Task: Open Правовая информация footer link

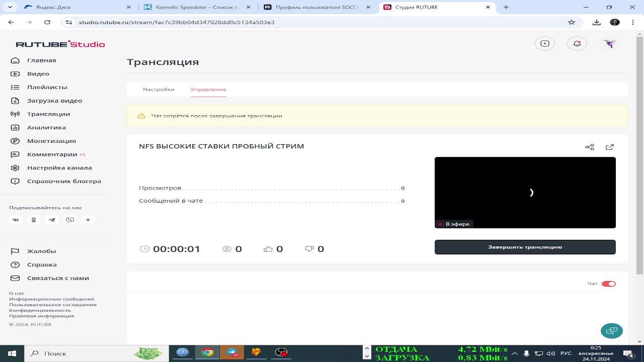Action: [41, 316]
